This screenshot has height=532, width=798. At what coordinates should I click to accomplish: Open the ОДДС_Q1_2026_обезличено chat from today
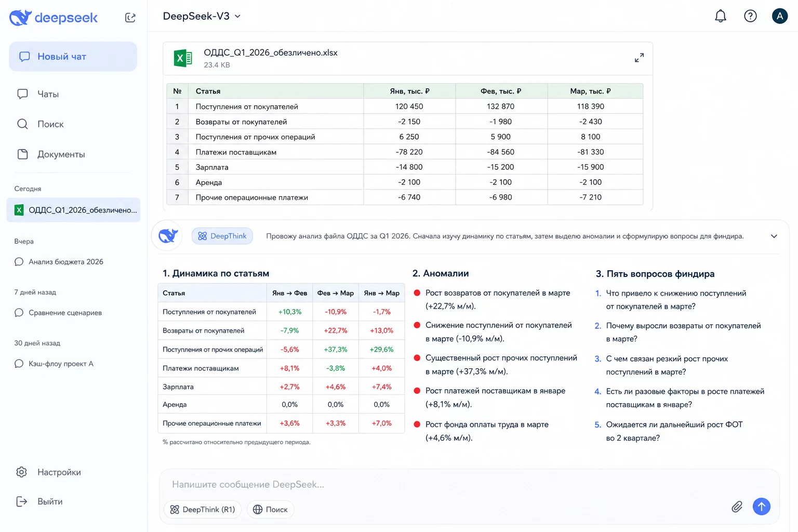click(73, 210)
